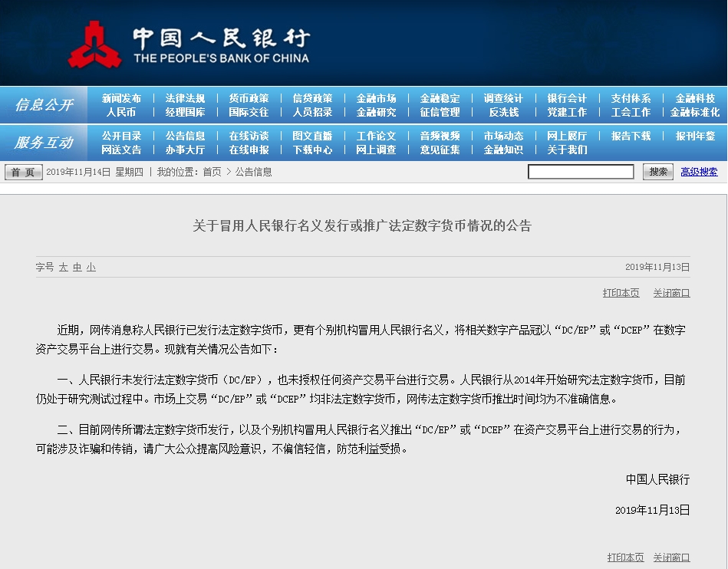This screenshot has width=728, height=569.
Task: Open the 货币政策 navigation item
Action: pos(249,99)
